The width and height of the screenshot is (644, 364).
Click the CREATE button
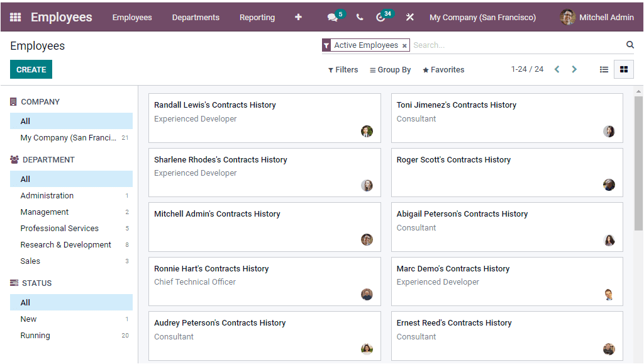[x=31, y=69]
